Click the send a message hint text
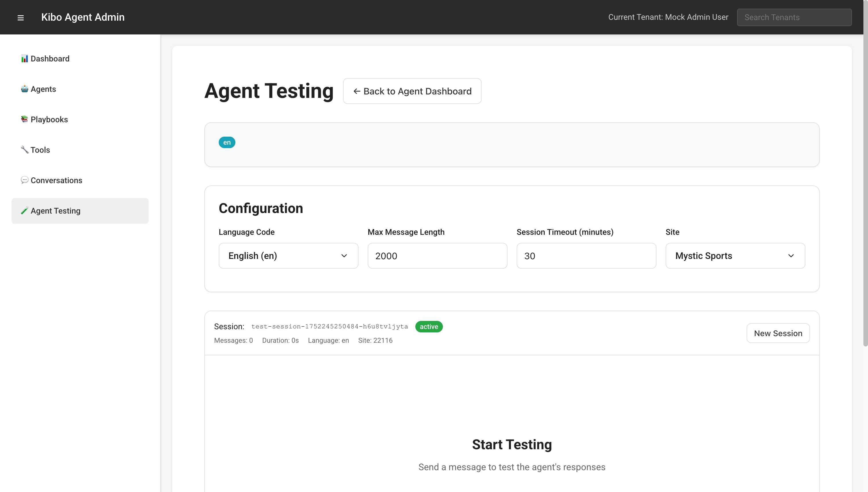The image size is (868, 492). tap(511, 467)
